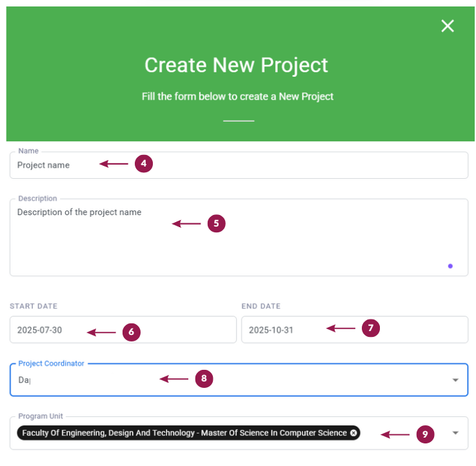Click the numbered badge 8 in the coordinator field
Viewport: 476px width, 466px height.
point(204,378)
